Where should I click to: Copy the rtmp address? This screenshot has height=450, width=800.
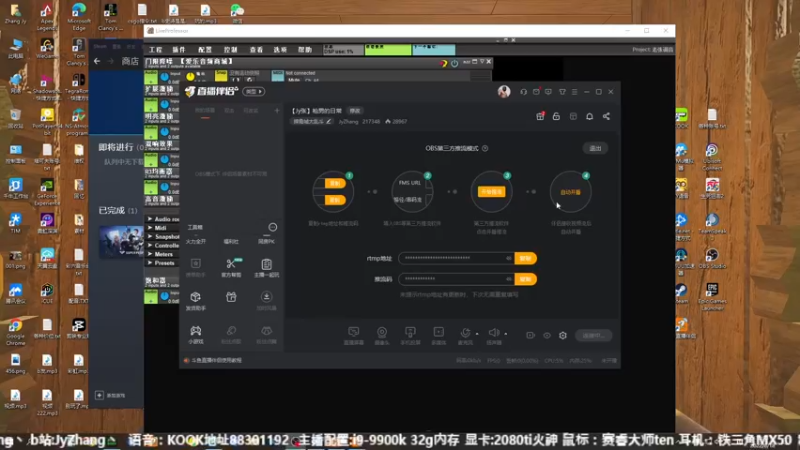coord(526,258)
